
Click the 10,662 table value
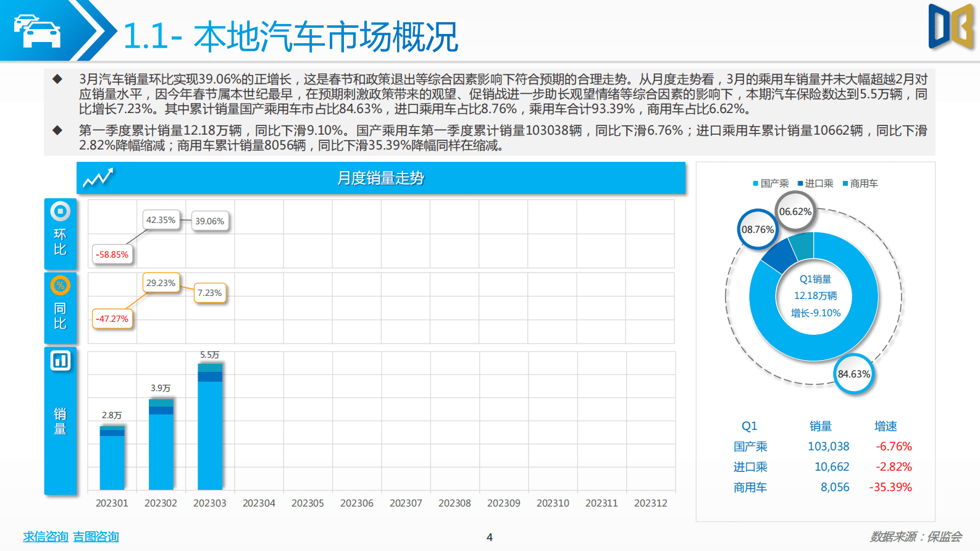point(832,467)
